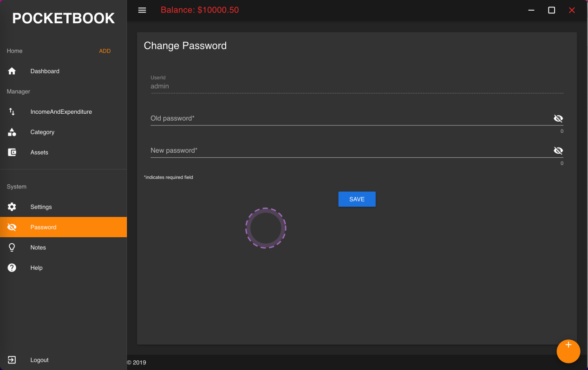This screenshot has height=370, width=588.
Task: Open the Password menu item
Action: point(43,227)
